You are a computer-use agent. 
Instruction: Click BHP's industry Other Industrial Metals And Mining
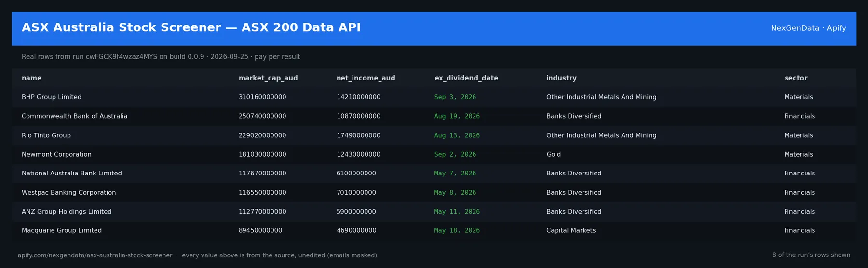(601, 97)
